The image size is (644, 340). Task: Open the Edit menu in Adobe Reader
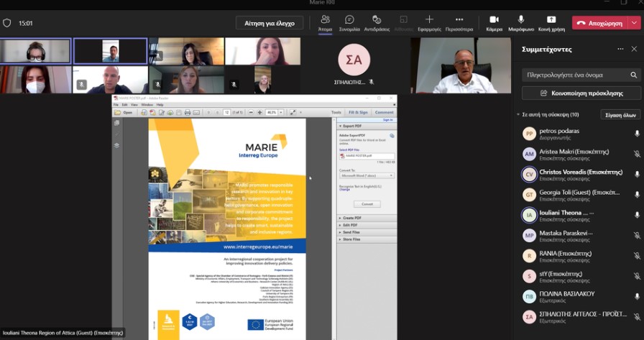125,105
